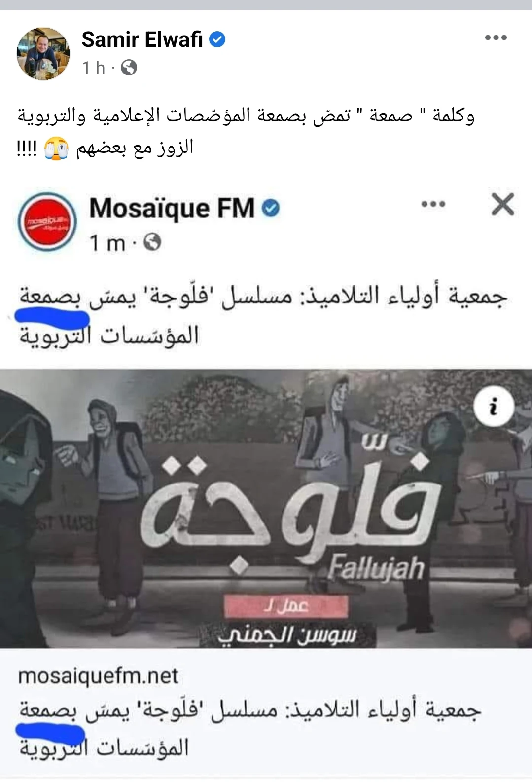The height and width of the screenshot is (782, 532).
Task: Click the globe icon next to 1 m
Action: click(152, 242)
